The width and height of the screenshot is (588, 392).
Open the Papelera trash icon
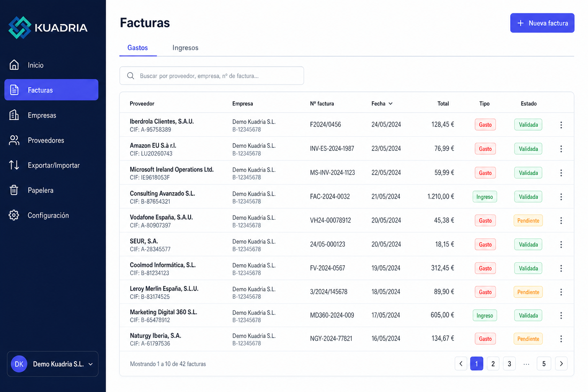(14, 190)
